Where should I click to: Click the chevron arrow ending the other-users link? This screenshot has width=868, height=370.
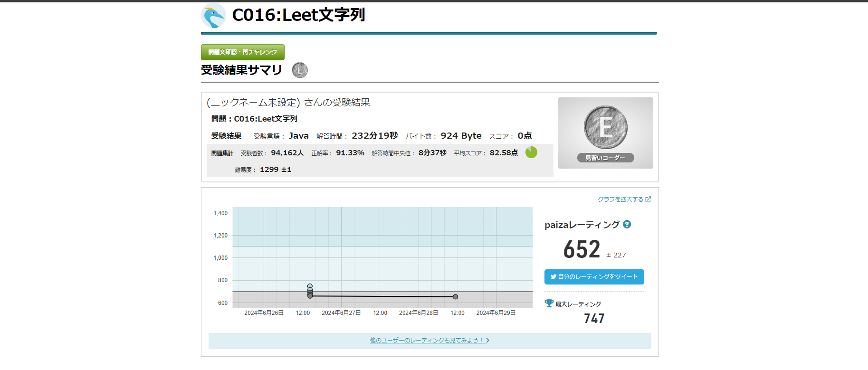488,341
